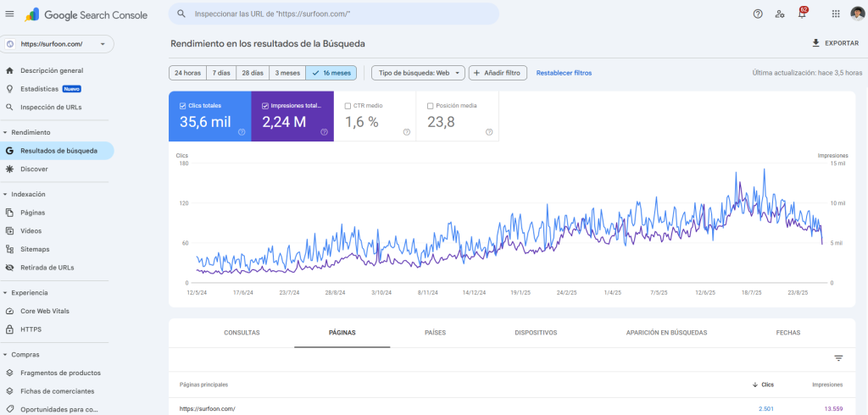Click the Añadir filtro button
868x415 pixels.
498,73
